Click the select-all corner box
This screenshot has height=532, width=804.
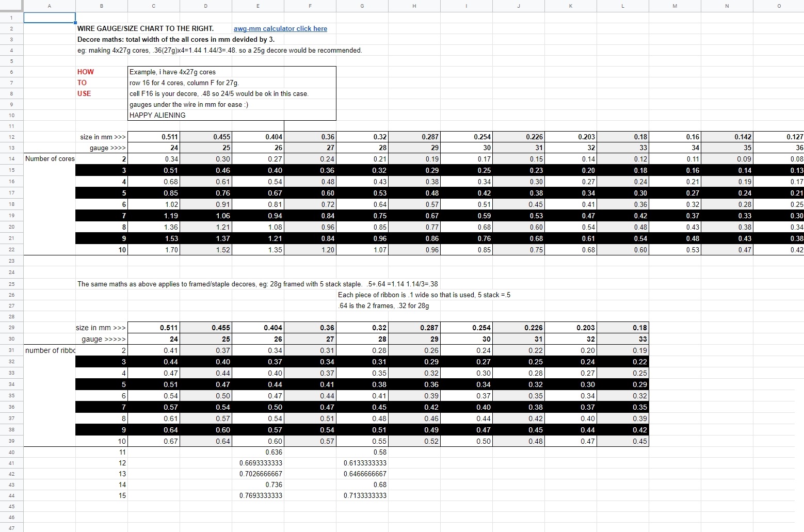click(11, 6)
